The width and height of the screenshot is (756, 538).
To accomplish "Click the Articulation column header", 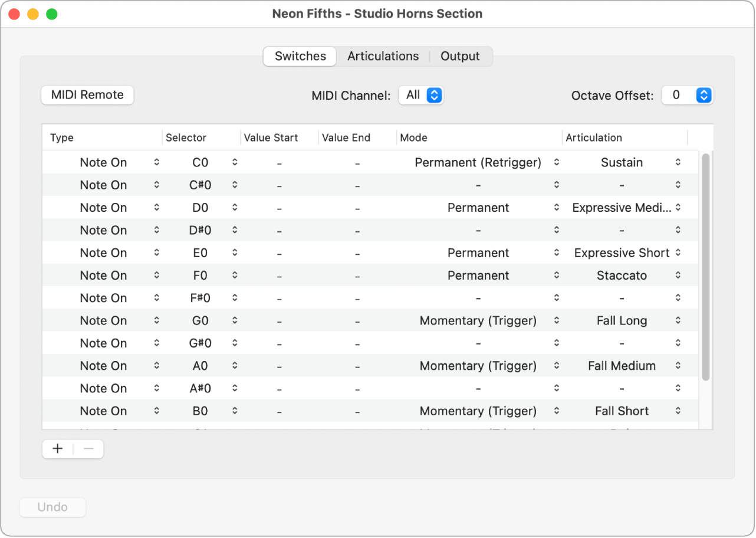I will [x=594, y=137].
